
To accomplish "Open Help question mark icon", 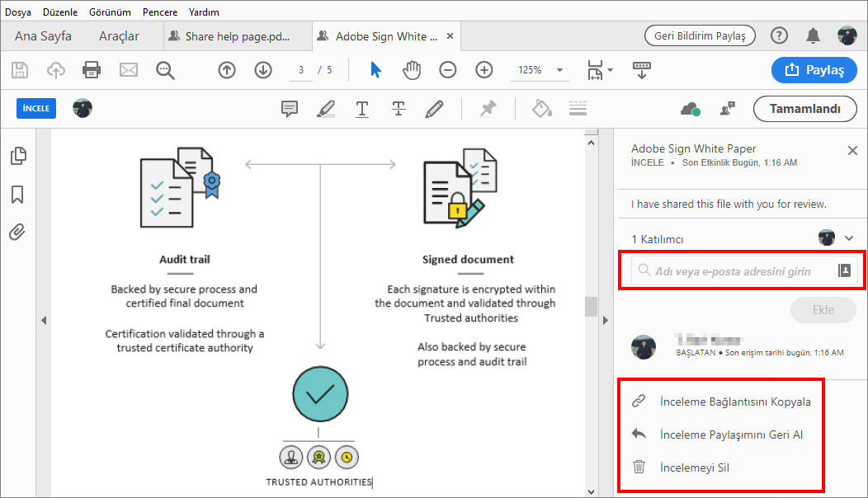I will tap(779, 36).
